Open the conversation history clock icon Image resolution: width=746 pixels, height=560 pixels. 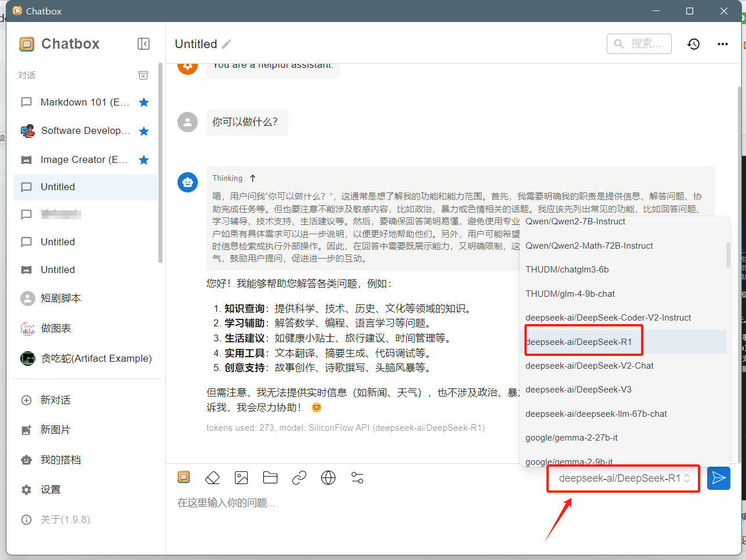click(693, 44)
